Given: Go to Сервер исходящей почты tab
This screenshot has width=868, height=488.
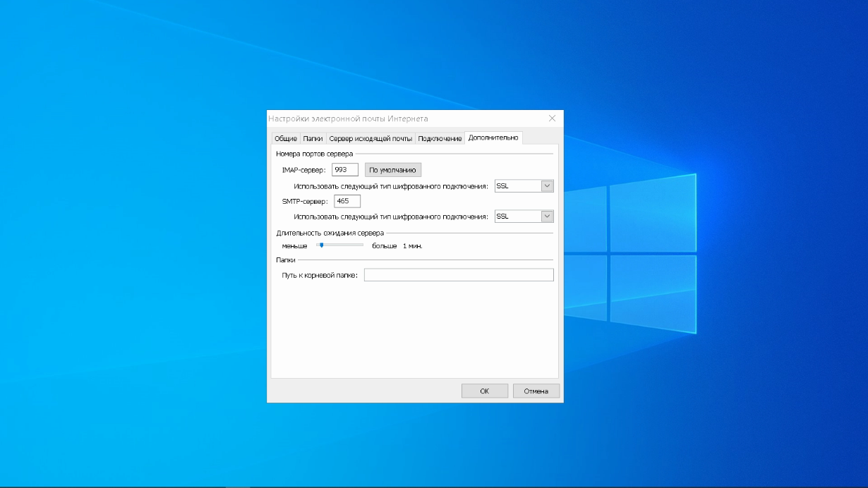Looking at the screenshot, I should (370, 139).
